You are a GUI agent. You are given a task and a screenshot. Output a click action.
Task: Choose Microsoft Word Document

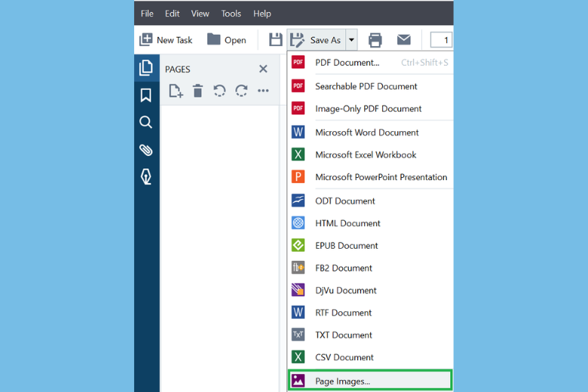point(370,133)
